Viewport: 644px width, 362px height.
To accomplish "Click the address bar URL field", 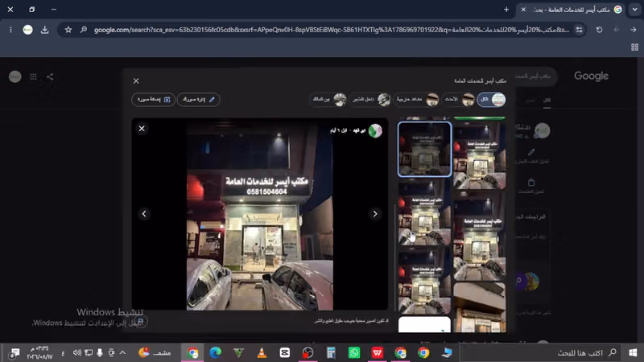I will tap(332, 30).
